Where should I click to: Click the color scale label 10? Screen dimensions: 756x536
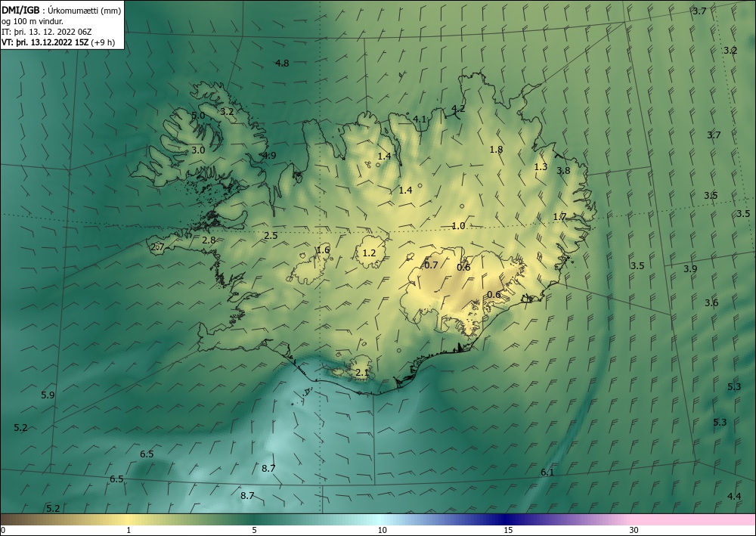click(383, 530)
